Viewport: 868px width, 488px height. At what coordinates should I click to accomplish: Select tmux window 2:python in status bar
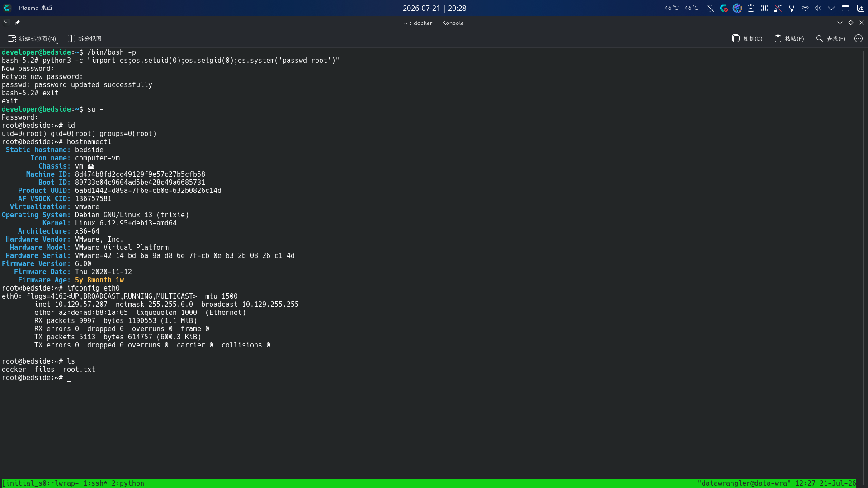point(128,483)
